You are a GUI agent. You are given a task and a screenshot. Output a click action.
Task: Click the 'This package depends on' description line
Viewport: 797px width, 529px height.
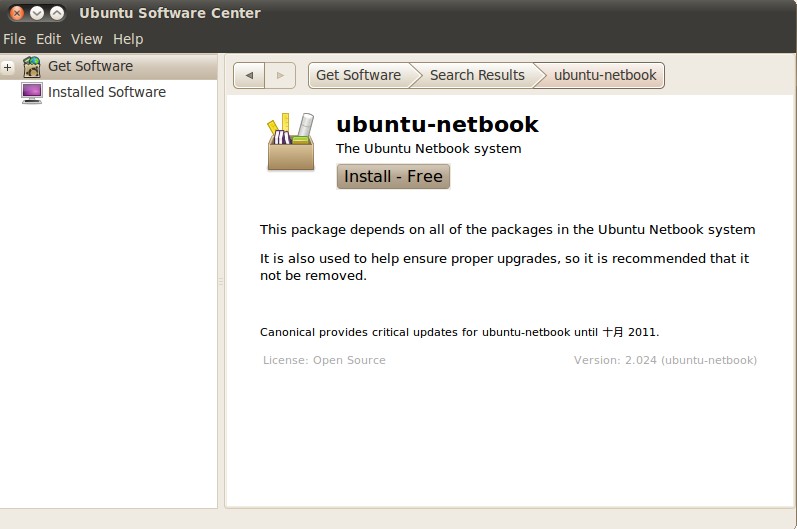coord(508,230)
